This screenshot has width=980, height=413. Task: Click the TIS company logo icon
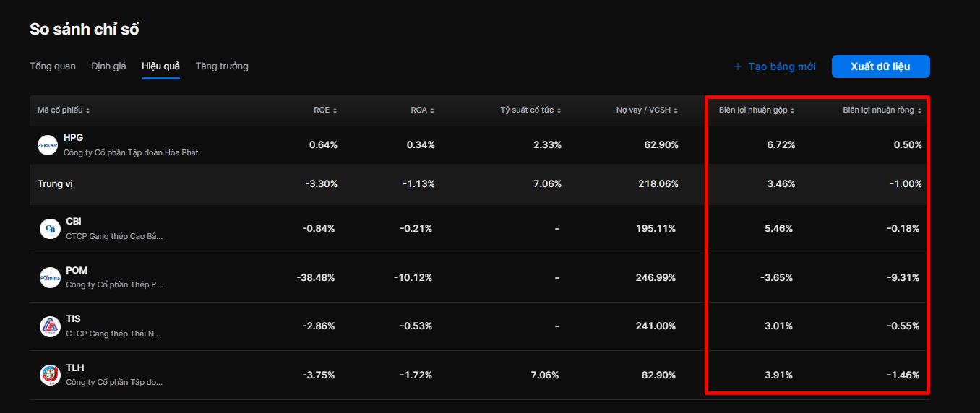pyautogui.click(x=50, y=326)
